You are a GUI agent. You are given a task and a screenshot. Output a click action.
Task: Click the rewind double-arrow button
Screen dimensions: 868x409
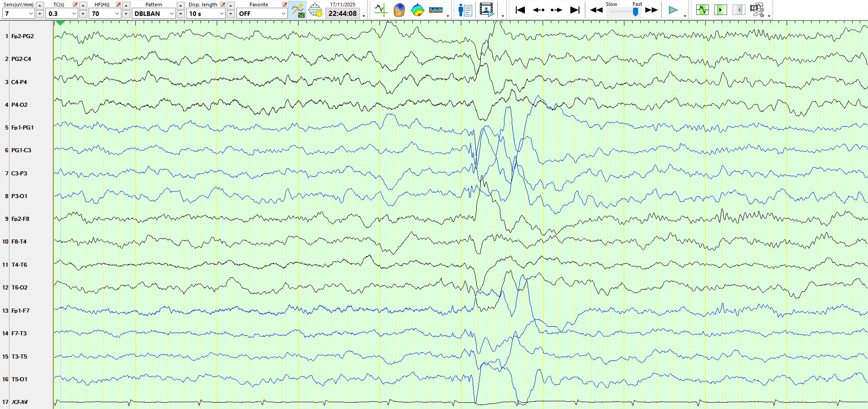[596, 10]
